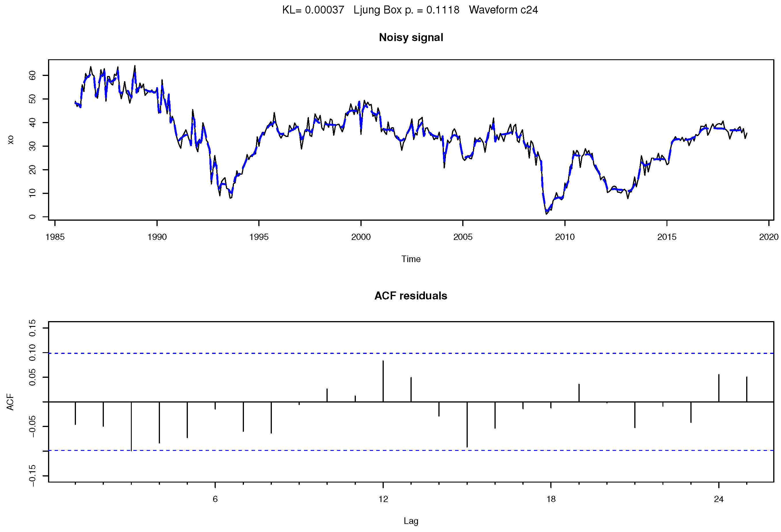Screen dimensions: 781x532
Task: Click the 'Noisy signal' plot title
Action: tap(411, 37)
